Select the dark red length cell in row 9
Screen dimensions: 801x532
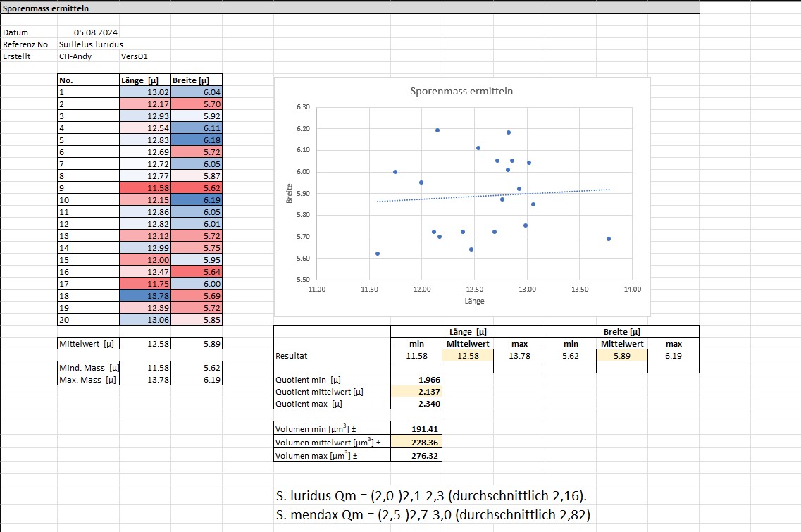click(x=145, y=188)
